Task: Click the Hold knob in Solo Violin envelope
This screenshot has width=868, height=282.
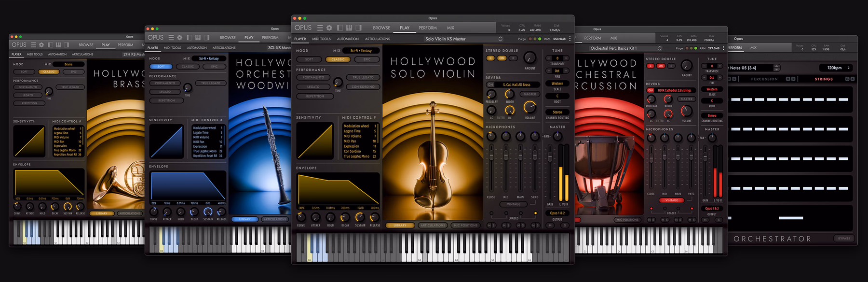Action: (330, 218)
